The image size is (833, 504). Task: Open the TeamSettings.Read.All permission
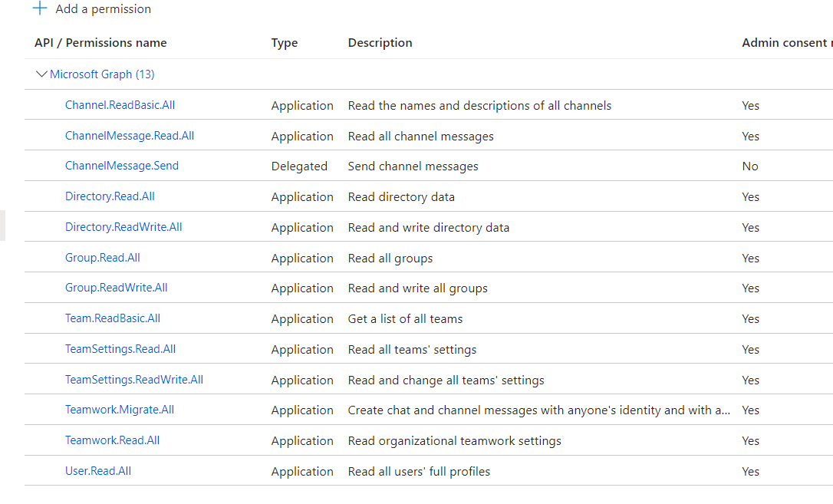click(120, 348)
